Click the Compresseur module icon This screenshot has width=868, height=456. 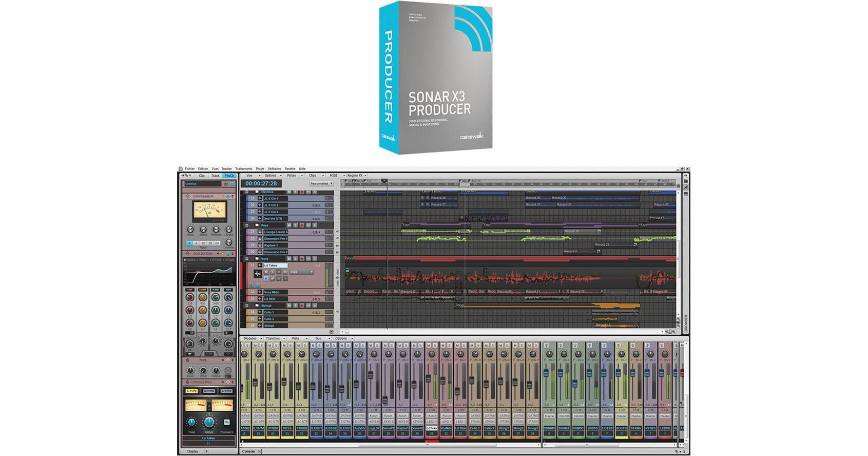tap(188, 196)
